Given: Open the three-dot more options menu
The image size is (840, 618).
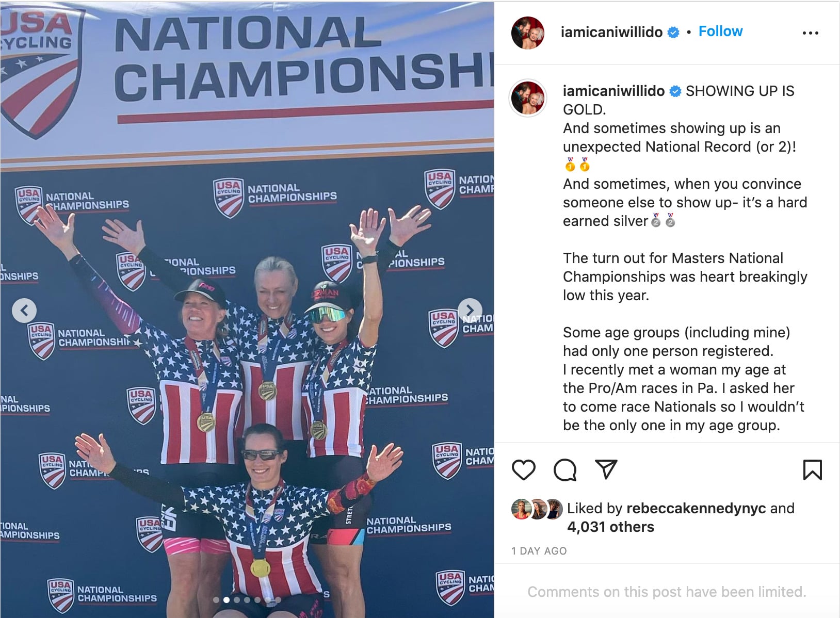Looking at the screenshot, I should 810,33.
